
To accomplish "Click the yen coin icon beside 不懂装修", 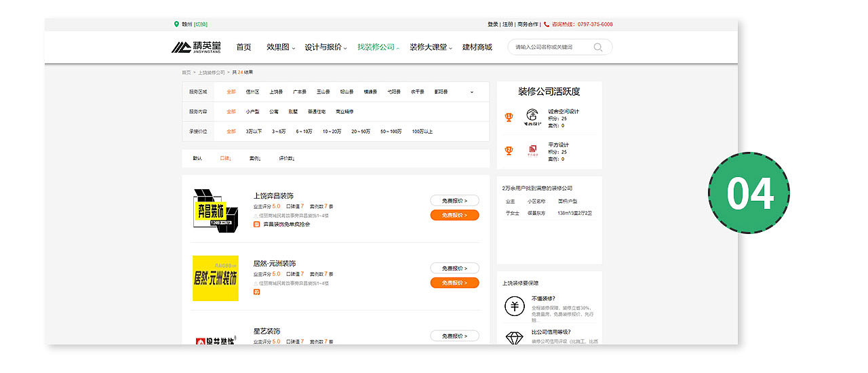I will coord(515,307).
